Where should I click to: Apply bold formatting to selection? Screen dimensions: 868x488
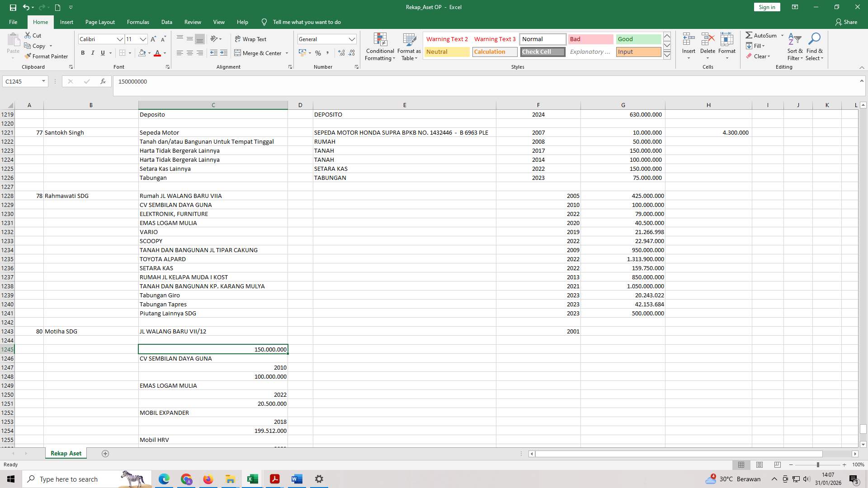[x=83, y=53]
